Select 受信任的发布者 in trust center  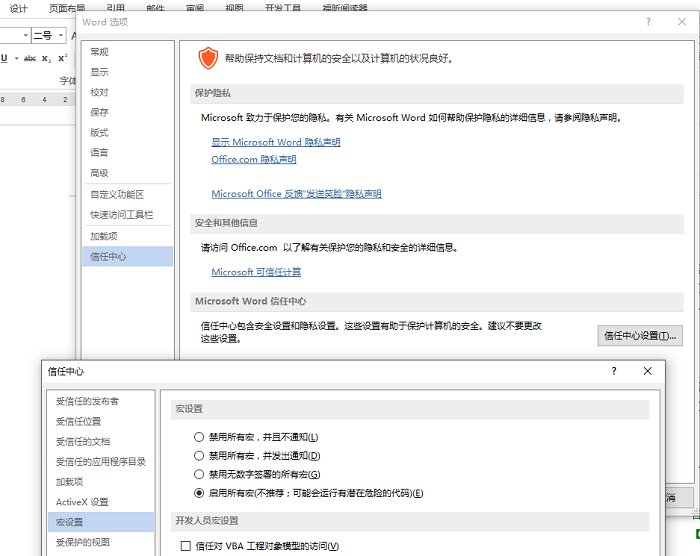[x=101, y=401]
